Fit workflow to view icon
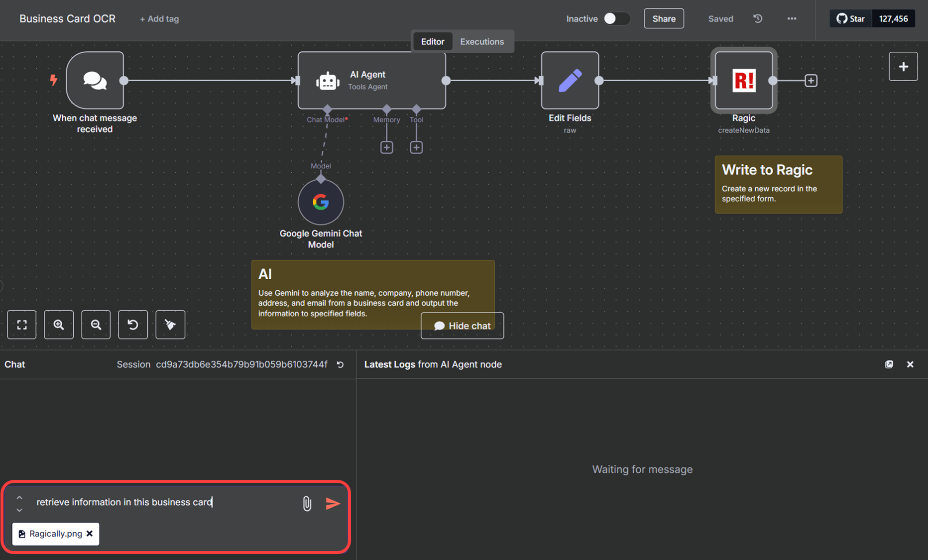 coord(22,325)
